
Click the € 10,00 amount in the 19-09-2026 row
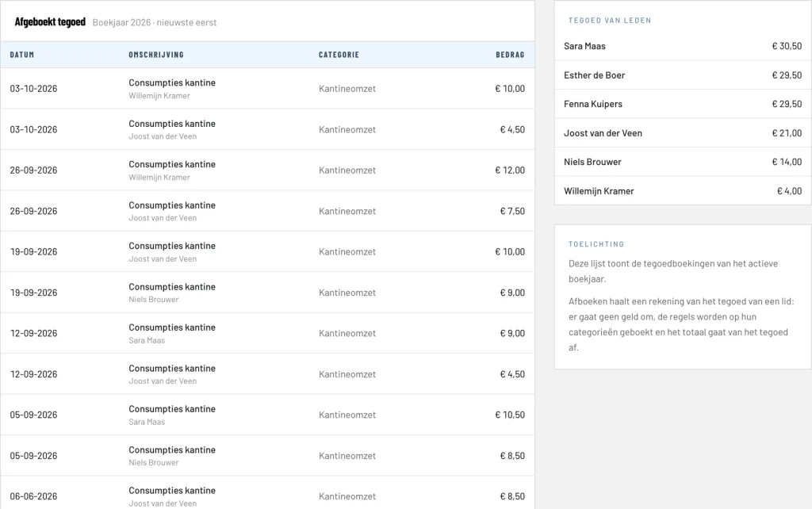[x=510, y=251]
